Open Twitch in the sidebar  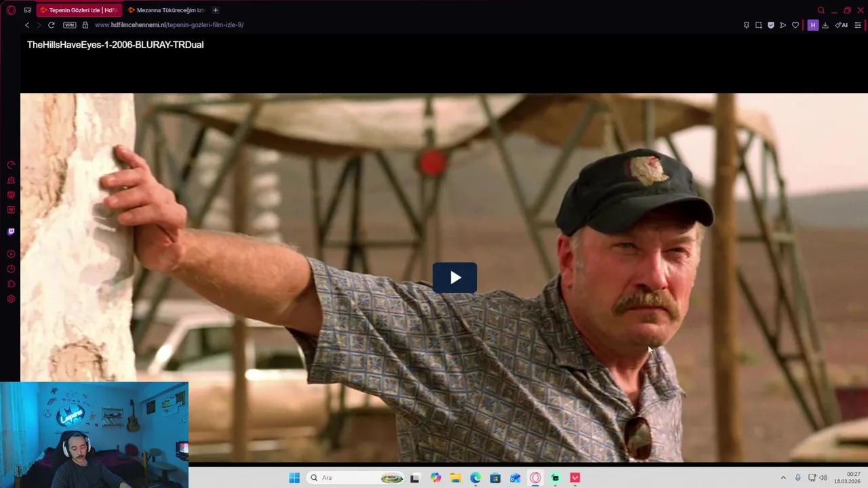coord(11,232)
